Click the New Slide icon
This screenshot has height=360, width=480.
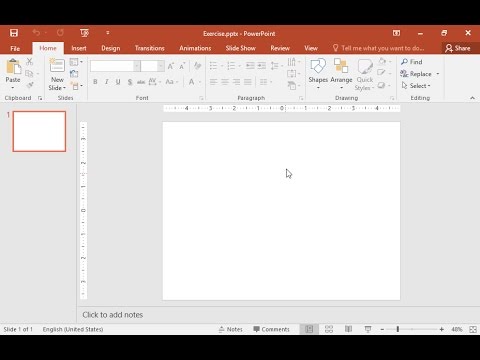click(x=57, y=65)
